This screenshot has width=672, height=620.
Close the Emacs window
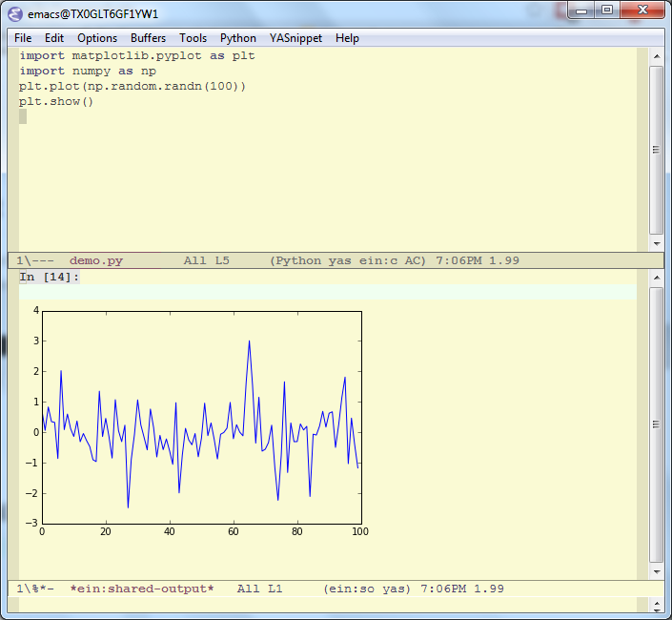pos(641,10)
